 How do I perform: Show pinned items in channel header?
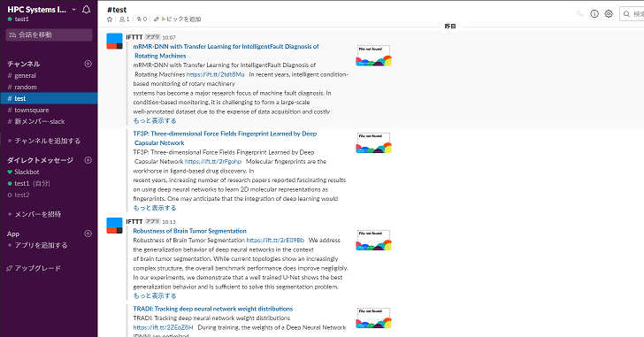pyautogui.click(x=142, y=19)
